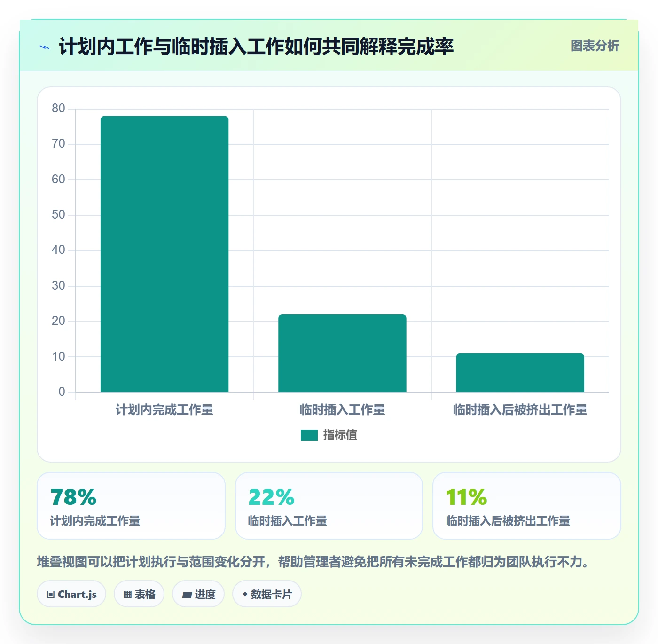658x644 pixels.
Task: Open the 11% 临时插入后被挤出工作量 data card
Action: [x=527, y=506]
